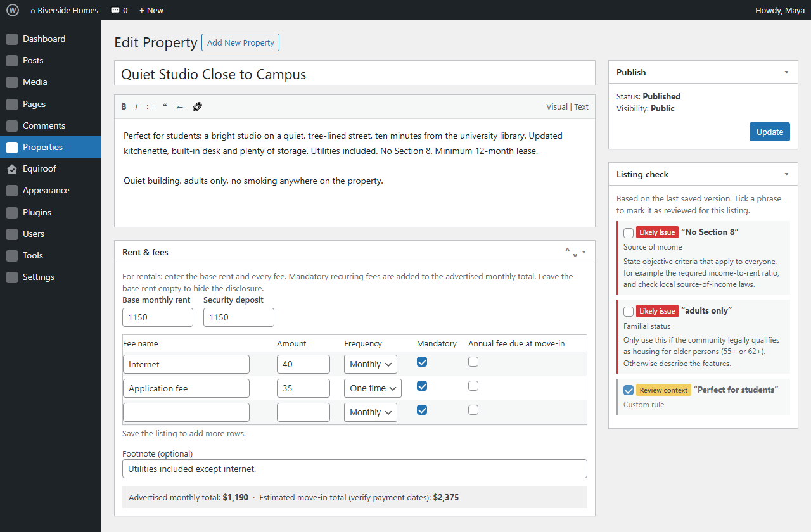The width and height of the screenshot is (811, 532).
Task: Open the comments bubble in the admin bar
Action: pos(119,10)
